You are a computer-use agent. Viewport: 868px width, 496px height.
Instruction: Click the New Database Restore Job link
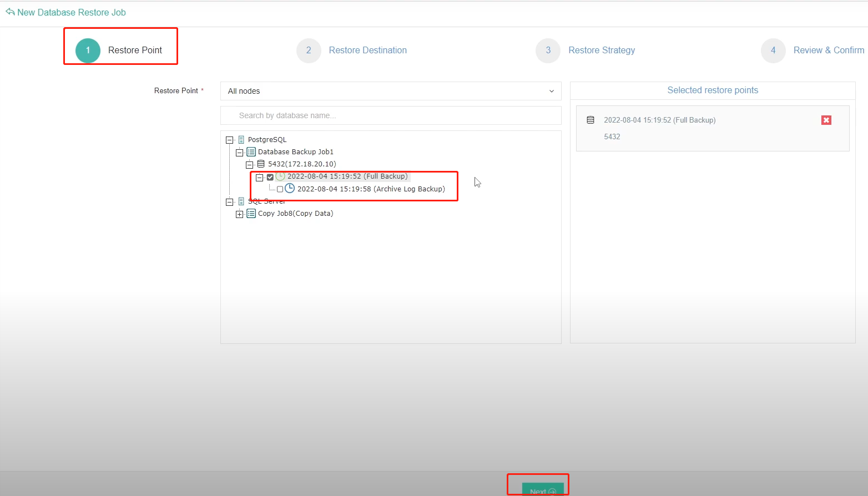72,12
